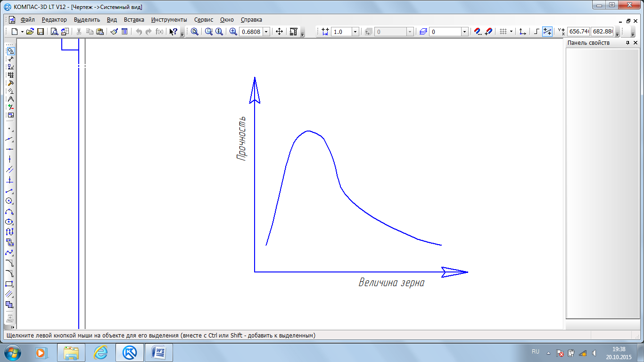Viewport: 644px width, 362px height.
Task: Select the Fillet tool in the left panel
Action: (10, 273)
